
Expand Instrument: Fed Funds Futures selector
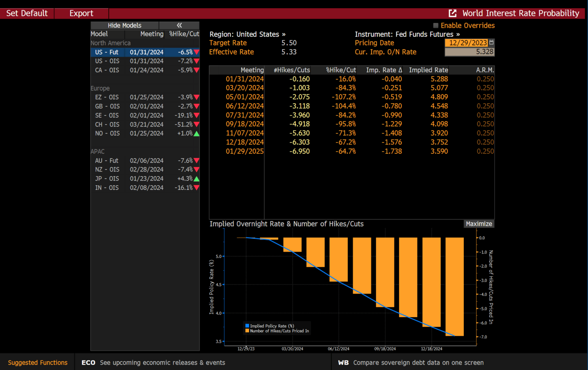pyautogui.click(x=407, y=34)
